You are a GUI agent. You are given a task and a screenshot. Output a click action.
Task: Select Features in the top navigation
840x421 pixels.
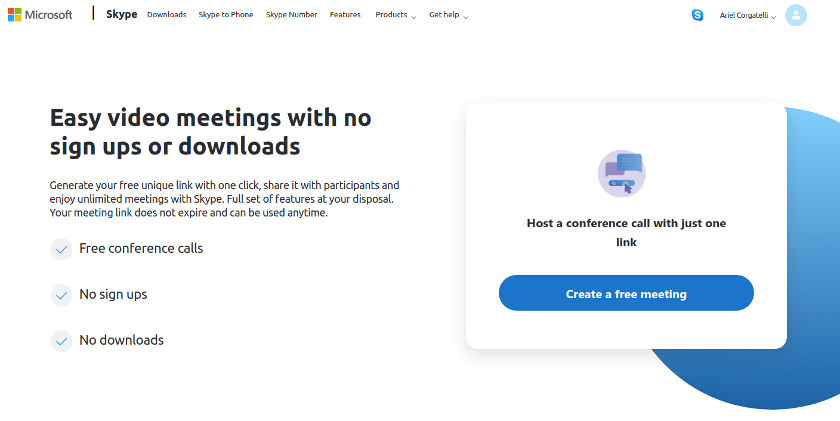(x=345, y=15)
